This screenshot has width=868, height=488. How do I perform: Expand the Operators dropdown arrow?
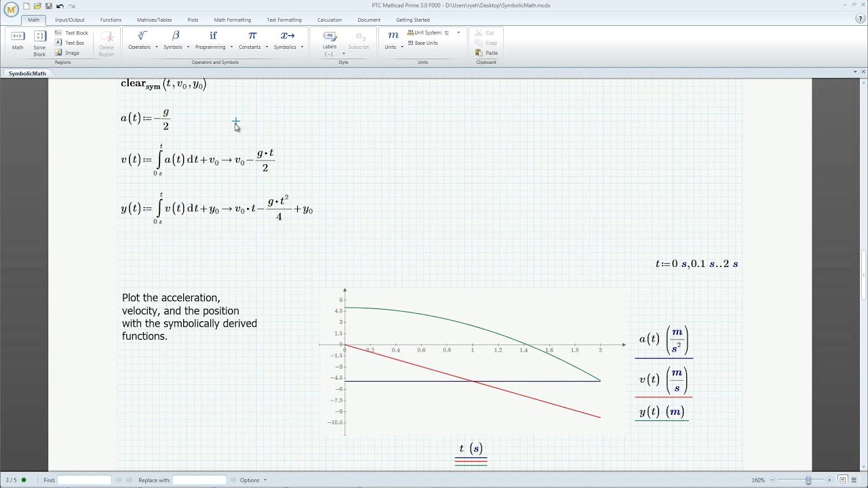pos(156,47)
